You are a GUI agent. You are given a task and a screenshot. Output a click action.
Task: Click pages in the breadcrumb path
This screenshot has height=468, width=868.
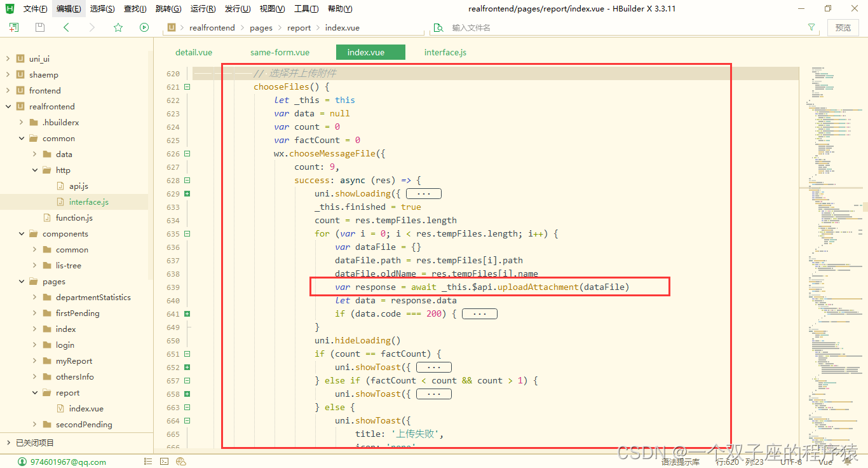pyautogui.click(x=261, y=27)
